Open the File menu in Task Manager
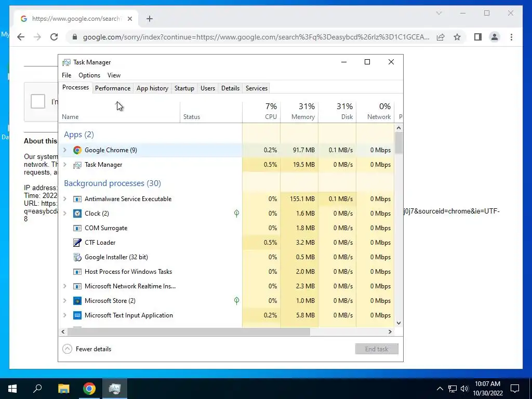 click(x=66, y=75)
